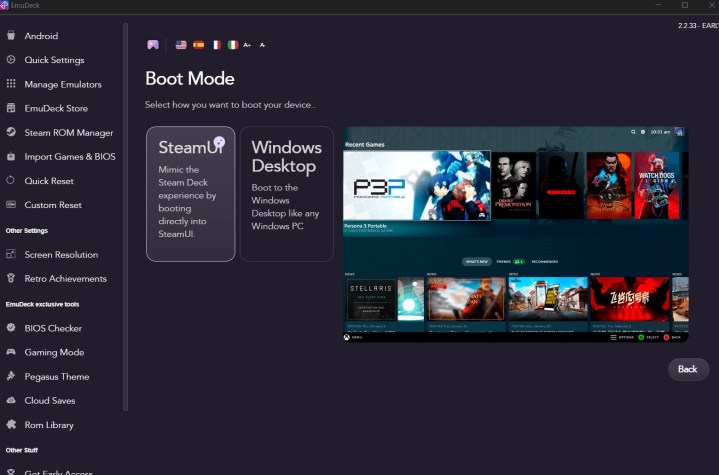Open Screen Resolution settings
The image size is (719, 475).
tap(61, 254)
